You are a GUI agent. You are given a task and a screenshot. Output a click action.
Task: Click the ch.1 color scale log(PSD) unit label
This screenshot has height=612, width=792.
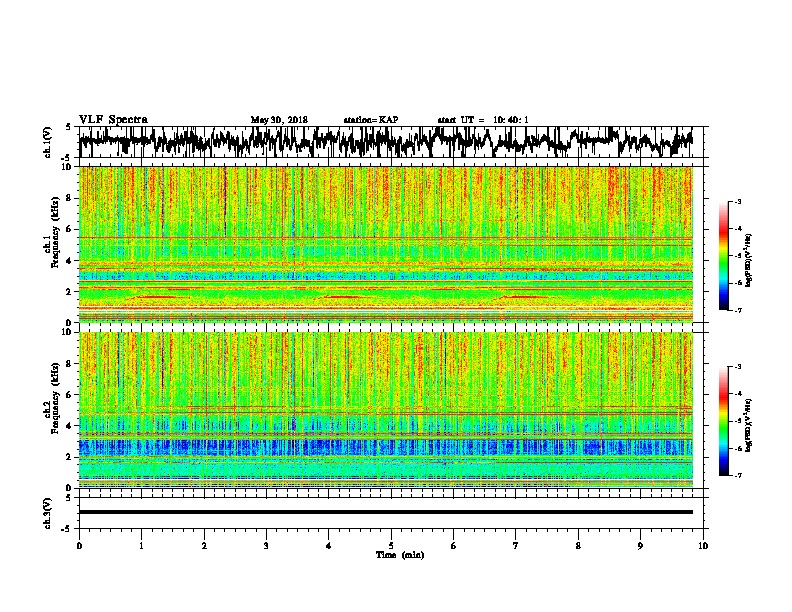point(749,261)
